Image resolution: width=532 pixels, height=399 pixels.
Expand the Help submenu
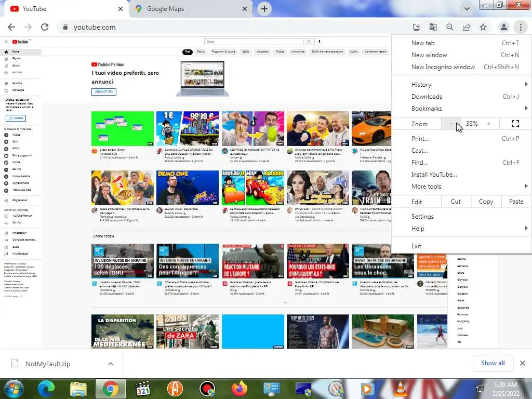461,229
